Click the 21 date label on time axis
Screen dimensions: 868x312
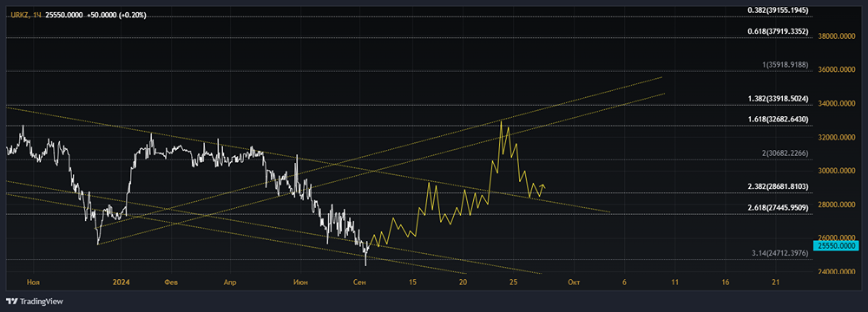775,283
